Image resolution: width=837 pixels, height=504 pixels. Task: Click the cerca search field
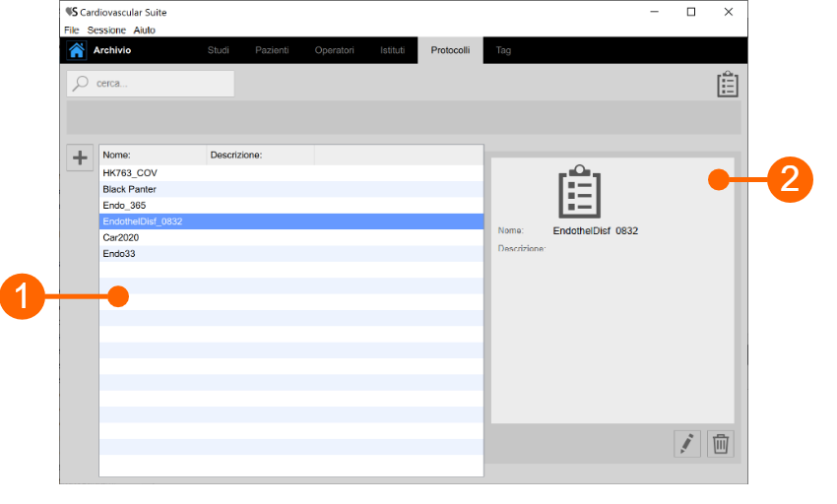[x=158, y=84]
